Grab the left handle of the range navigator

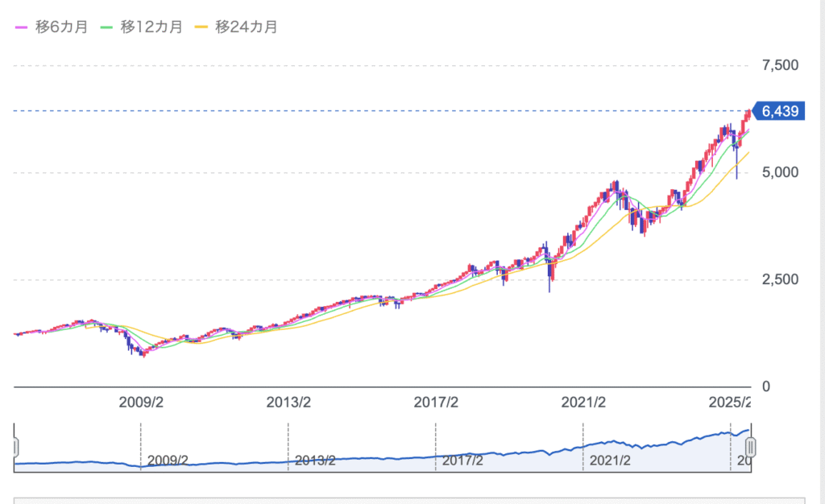coord(15,448)
